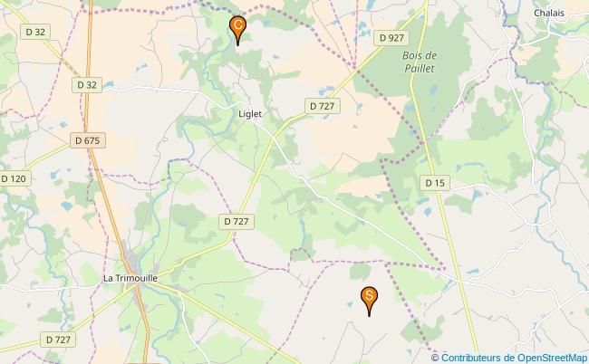Select the D 15 road shield

pyautogui.click(x=435, y=183)
